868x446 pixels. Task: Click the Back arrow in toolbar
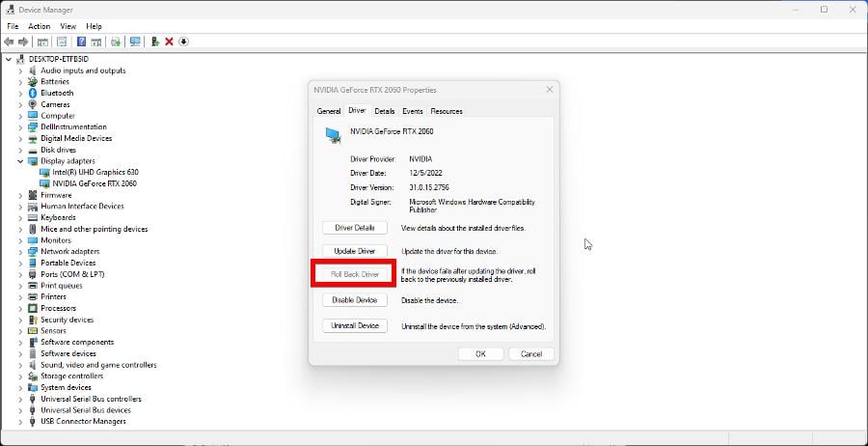click(9, 42)
